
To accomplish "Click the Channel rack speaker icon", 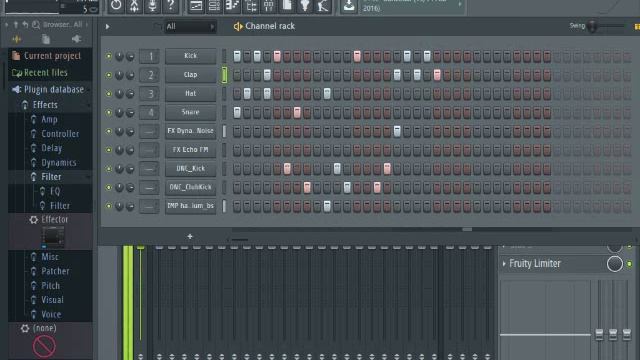I will [x=238, y=27].
